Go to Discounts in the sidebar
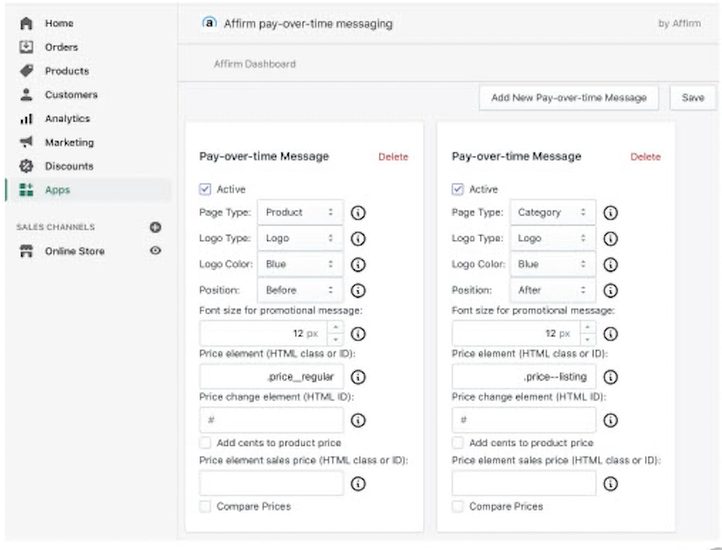 click(68, 166)
